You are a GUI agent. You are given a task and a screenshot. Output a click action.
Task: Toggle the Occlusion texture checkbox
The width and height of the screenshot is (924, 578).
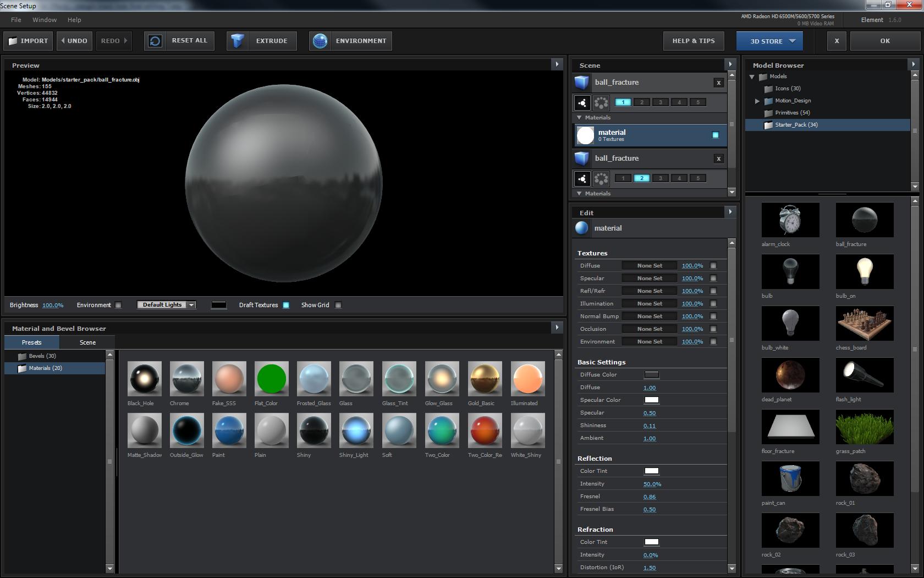[713, 329]
